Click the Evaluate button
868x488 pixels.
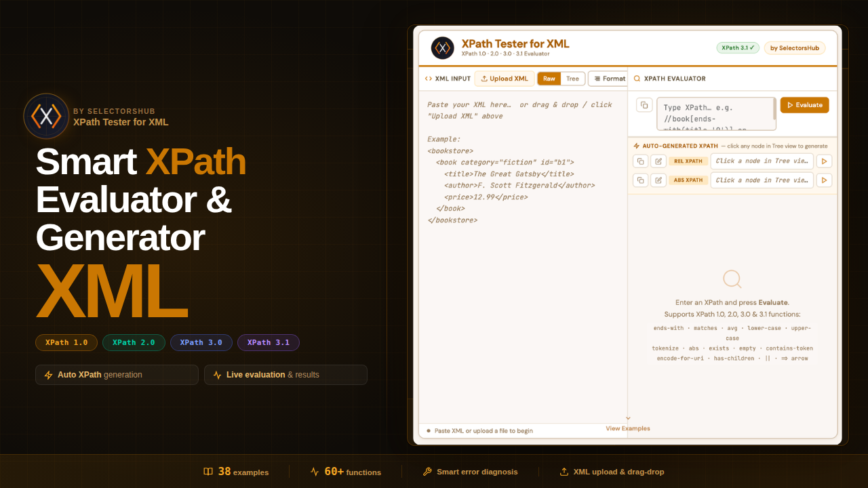tap(804, 105)
